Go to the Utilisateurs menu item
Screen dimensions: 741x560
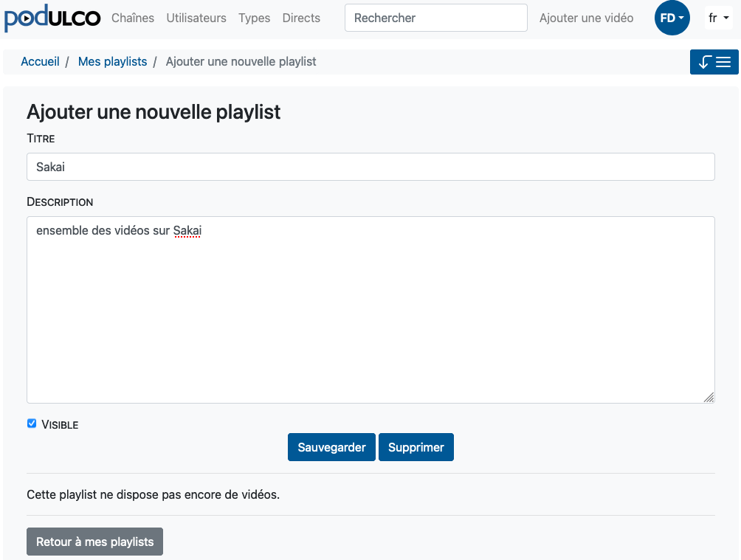coord(196,18)
